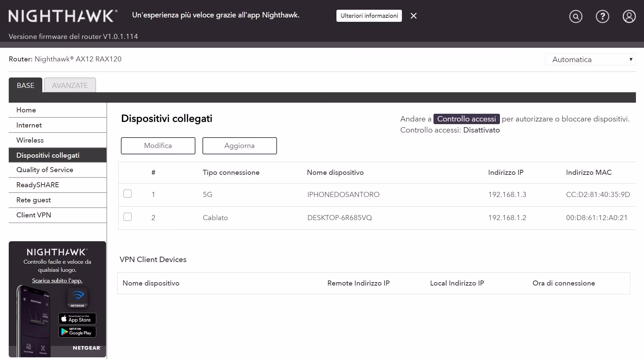Open Client VPN in the sidebar
The width and height of the screenshot is (644, 359).
58,215
